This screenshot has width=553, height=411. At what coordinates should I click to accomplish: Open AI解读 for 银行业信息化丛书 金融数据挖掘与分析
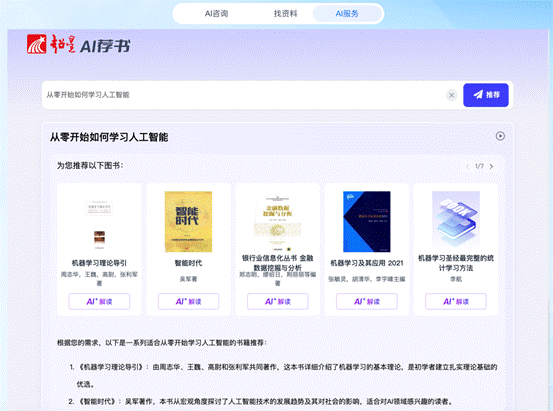click(278, 302)
